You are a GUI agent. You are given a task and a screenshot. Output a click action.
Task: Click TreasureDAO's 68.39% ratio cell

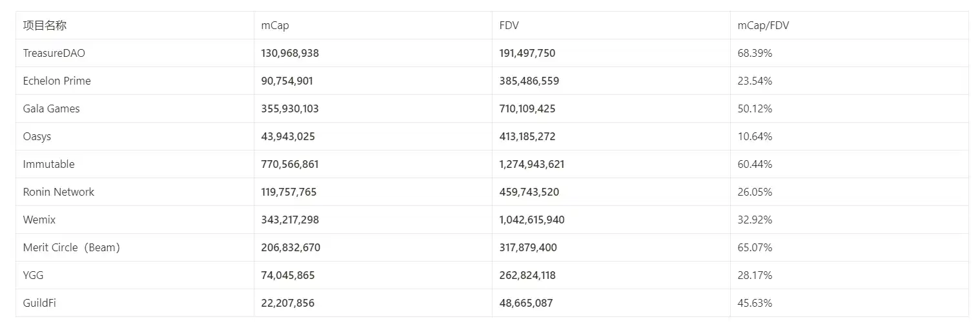pyautogui.click(x=755, y=54)
